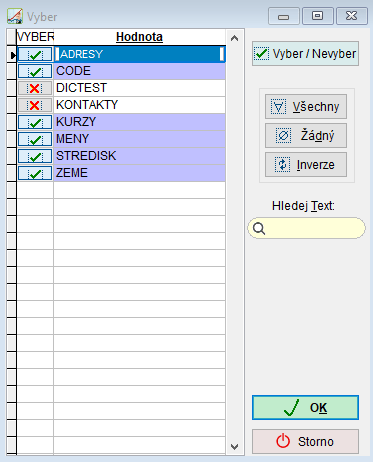Select the STREDISK value row
Viewport: 373px width, 462px height.
[140, 156]
